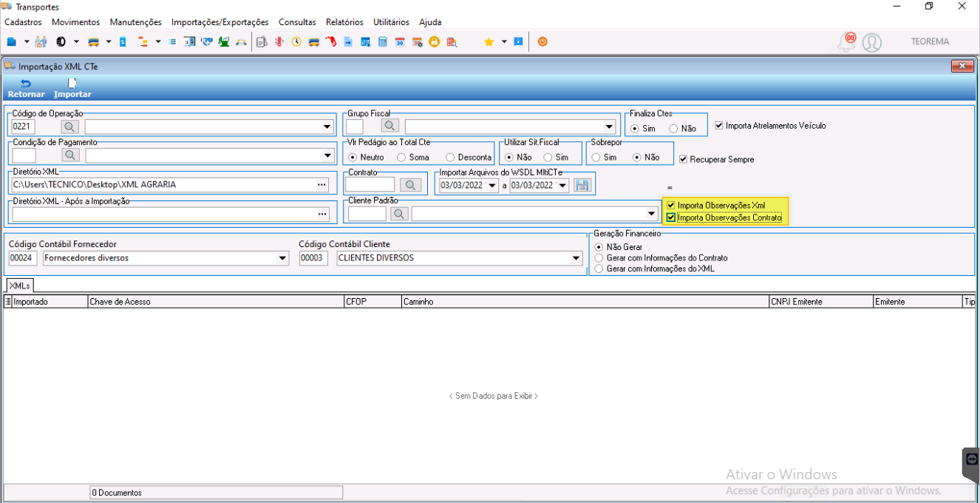The image size is (980, 503).
Task: Open the Manutenções menu
Action: pos(135,22)
